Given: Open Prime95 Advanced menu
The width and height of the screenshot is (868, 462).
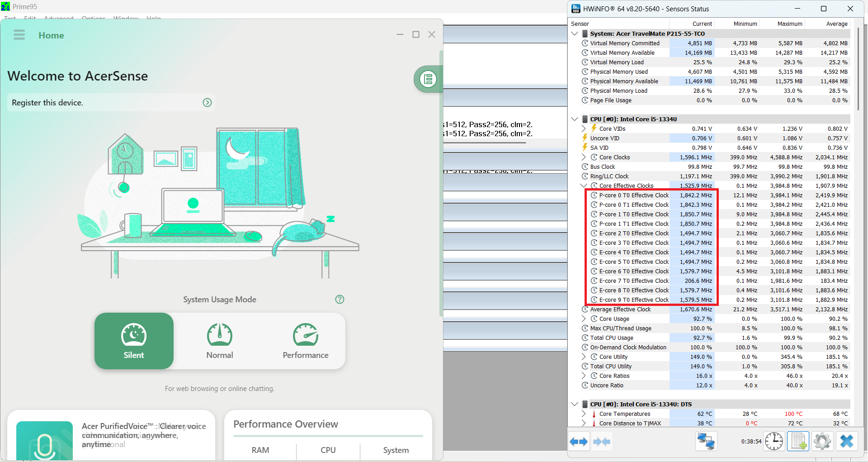Looking at the screenshot, I should coord(59,18).
